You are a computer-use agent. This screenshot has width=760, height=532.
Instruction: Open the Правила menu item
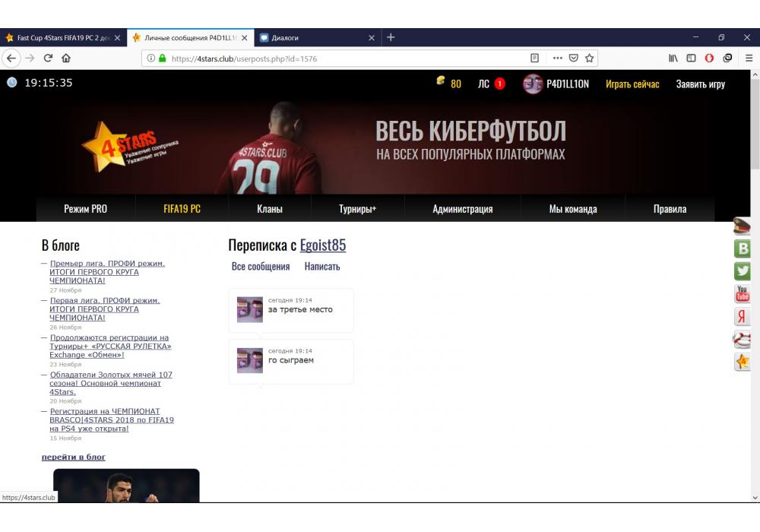(x=670, y=209)
